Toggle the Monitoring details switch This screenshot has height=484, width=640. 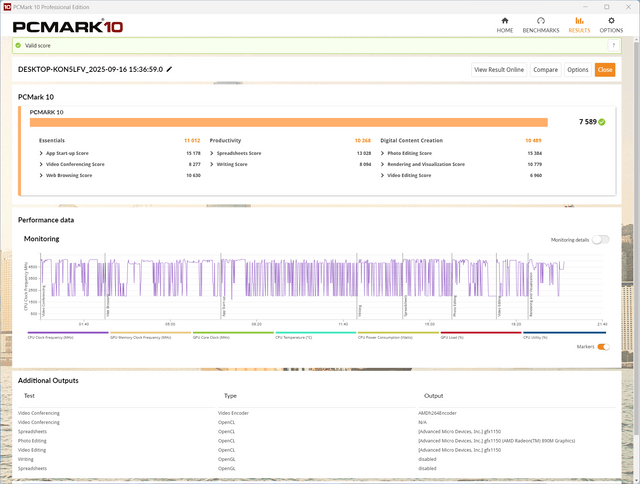click(x=601, y=240)
